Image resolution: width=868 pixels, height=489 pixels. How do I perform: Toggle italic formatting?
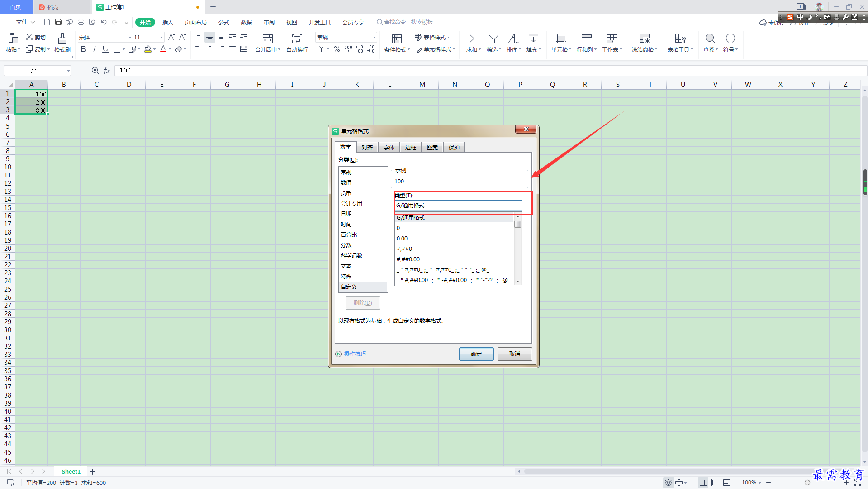[x=94, y=49]
